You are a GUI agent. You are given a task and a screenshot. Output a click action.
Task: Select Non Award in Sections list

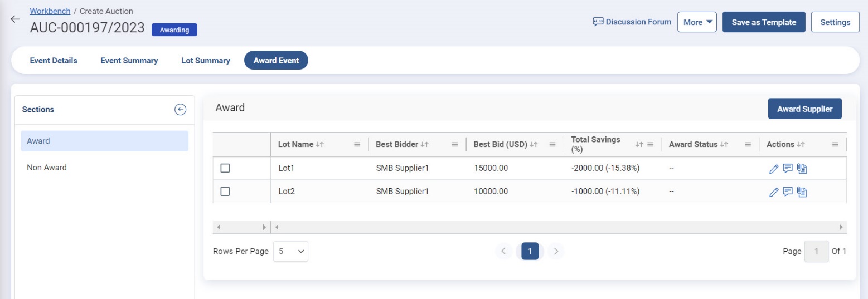(47, 168)
